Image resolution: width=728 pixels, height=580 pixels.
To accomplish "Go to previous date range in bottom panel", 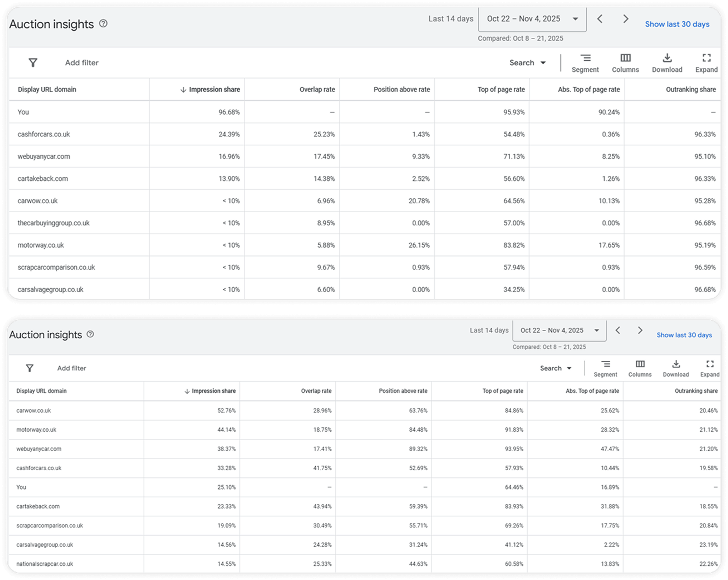I will [618, 330].
